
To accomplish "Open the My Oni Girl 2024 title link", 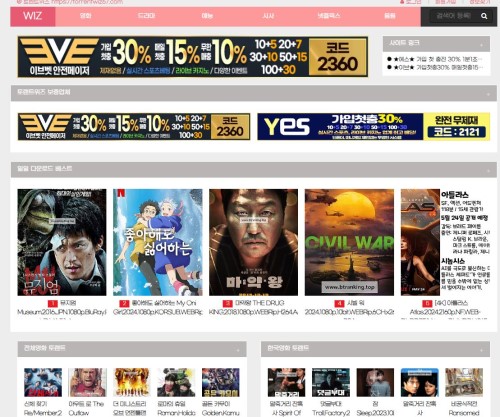I will (x=158, y=308).
